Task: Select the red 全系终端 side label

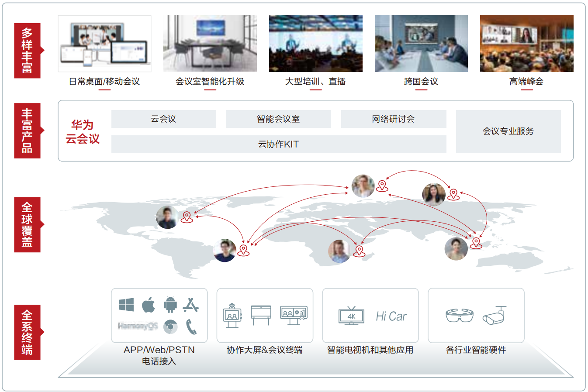Action: click(27, 332)
